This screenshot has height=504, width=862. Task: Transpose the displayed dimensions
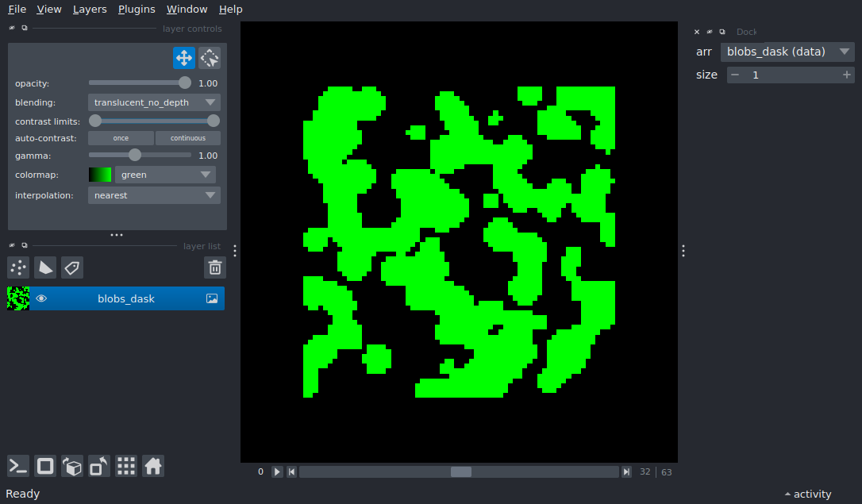tap(99, 467)
